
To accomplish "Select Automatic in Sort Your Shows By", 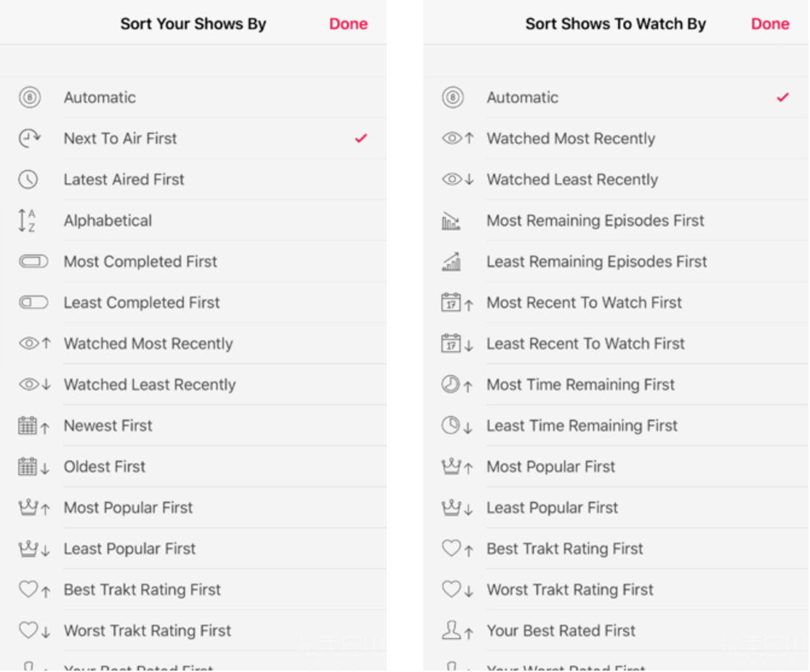I will pos(193,97).
